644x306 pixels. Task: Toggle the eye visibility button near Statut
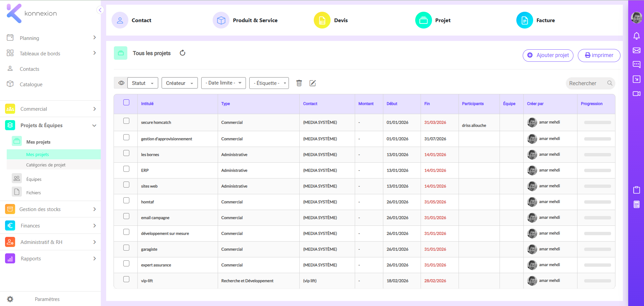[x=121, y=83]
